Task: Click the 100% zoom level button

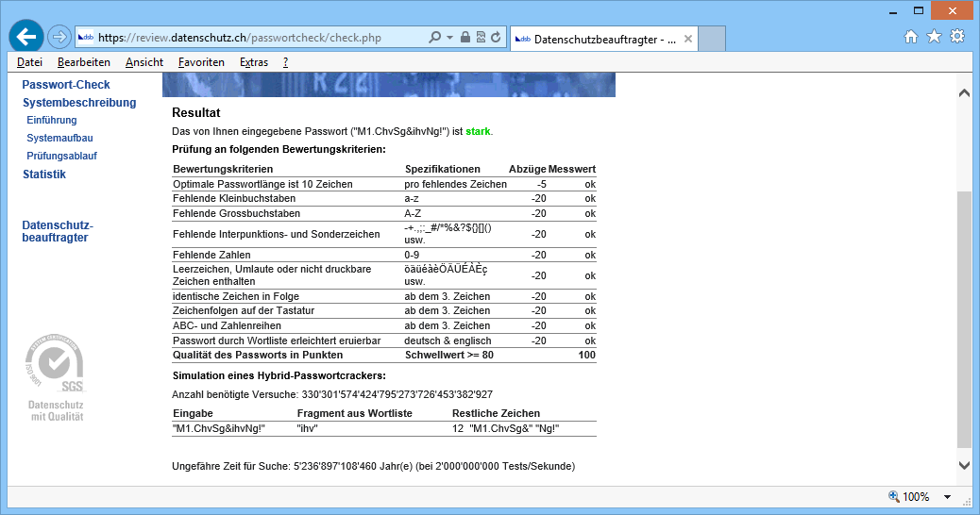Action: tap(908, 497)
